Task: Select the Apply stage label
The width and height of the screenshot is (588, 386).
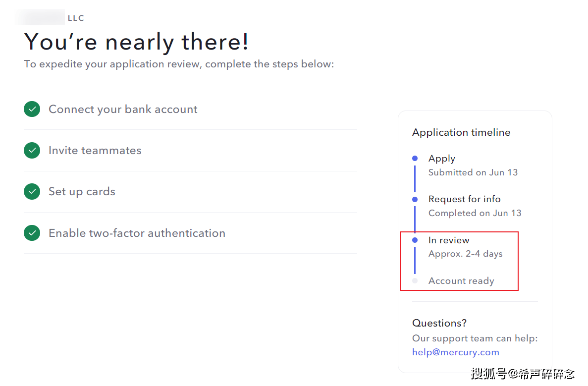Action: (x=441, y=159)
